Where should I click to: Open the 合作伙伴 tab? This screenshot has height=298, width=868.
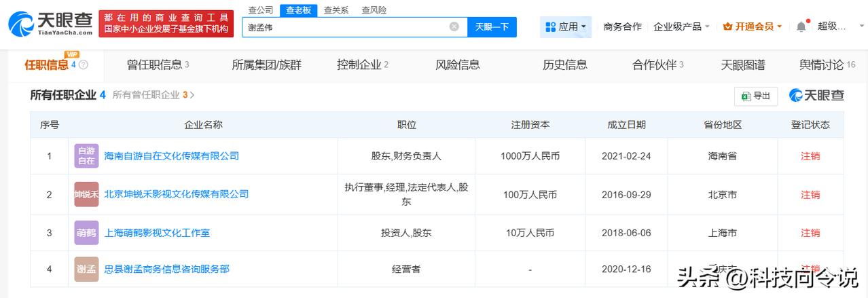(x=658, y=64)
